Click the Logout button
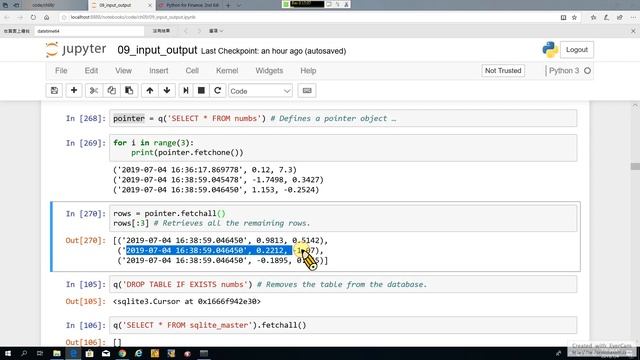640x360 pixels. (x=577, y=49)
